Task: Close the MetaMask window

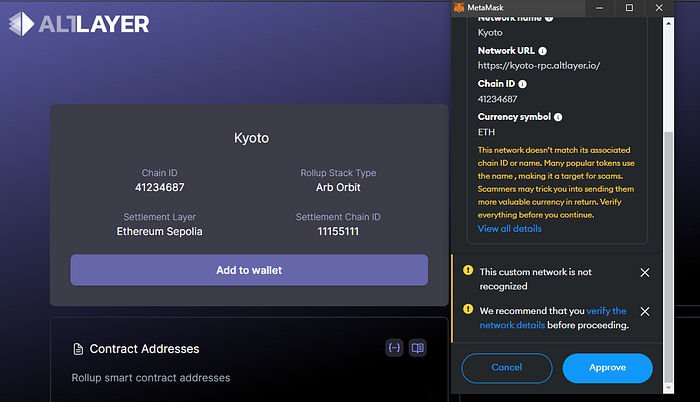Action: coord(659,8)
